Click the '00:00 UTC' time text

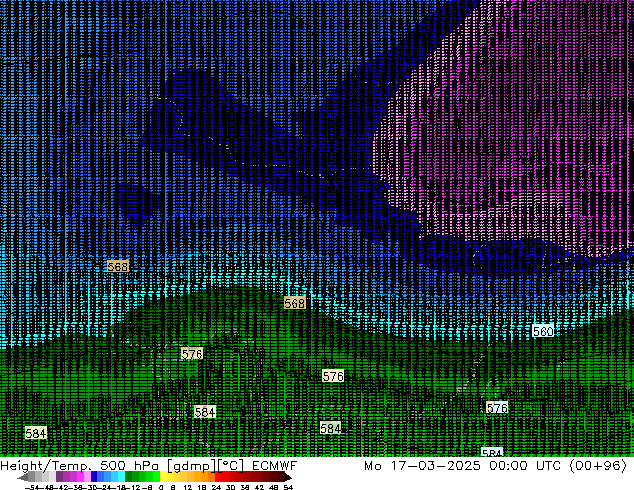pyautogui.click(x=525, y=466)
